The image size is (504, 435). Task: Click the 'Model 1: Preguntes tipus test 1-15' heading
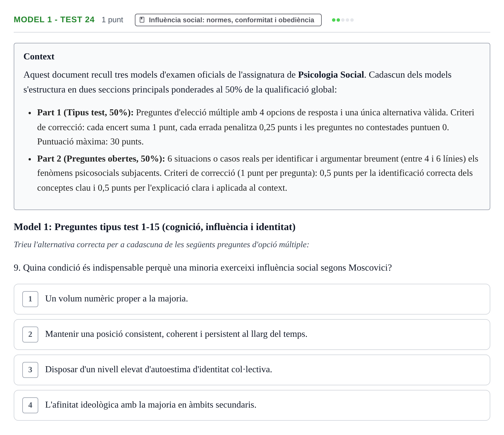click(x=155, y=227)
